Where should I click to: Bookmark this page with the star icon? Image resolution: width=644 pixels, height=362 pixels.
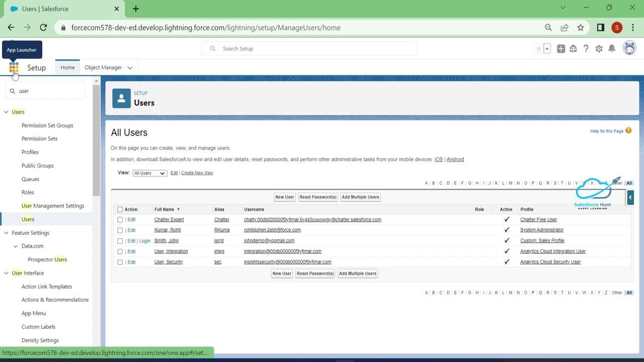tap(581, 28)
